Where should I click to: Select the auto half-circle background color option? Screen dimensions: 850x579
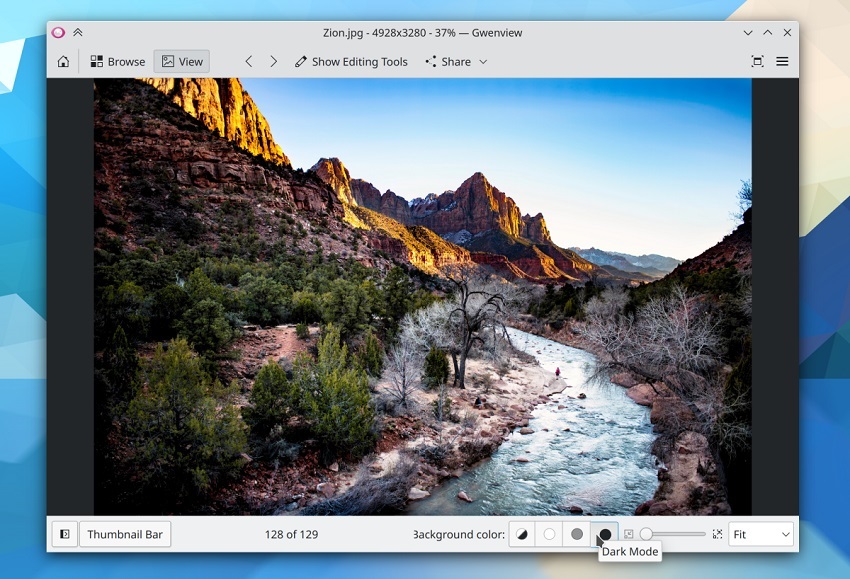(x=522, y=534)
